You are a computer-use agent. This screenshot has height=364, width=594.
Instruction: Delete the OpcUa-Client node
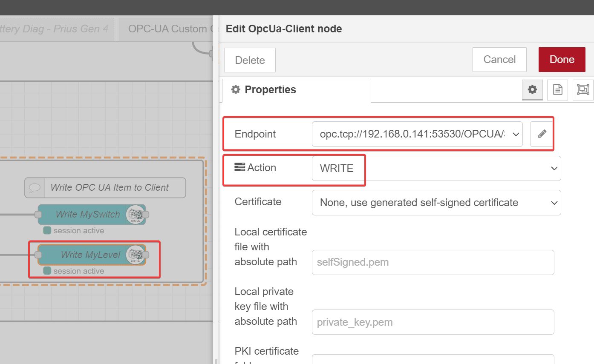click(x=249, y=60)
